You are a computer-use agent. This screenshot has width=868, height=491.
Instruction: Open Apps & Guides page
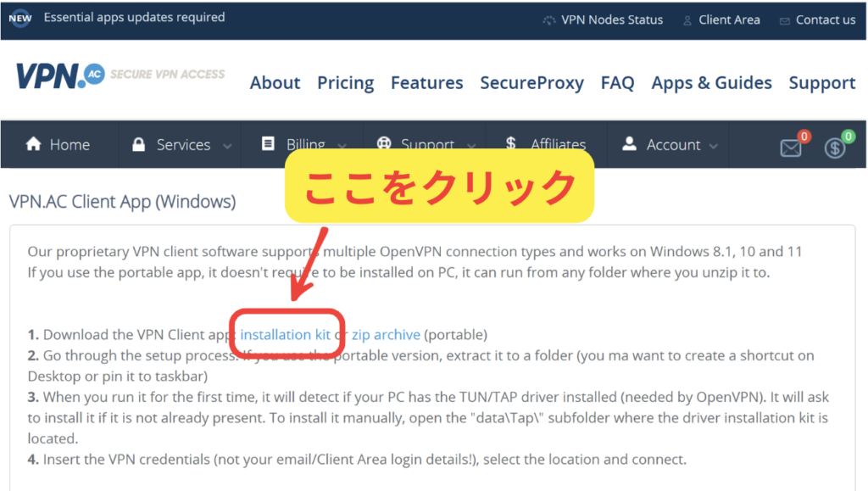point(711,83)
